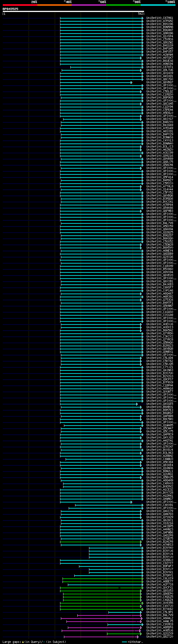Image resolution: width=178 pixels, height=644 pixels.
Task: Select label UniRef100_A8MDF6
Action: 160,628
